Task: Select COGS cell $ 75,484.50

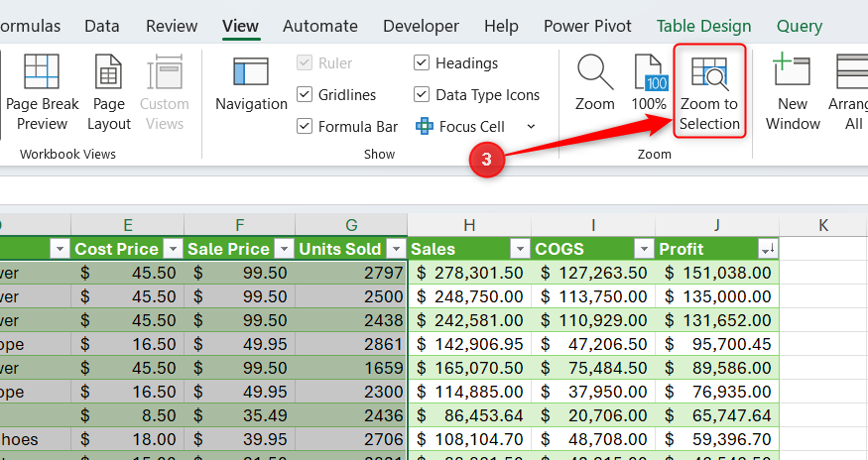Action: pos(593,368)
